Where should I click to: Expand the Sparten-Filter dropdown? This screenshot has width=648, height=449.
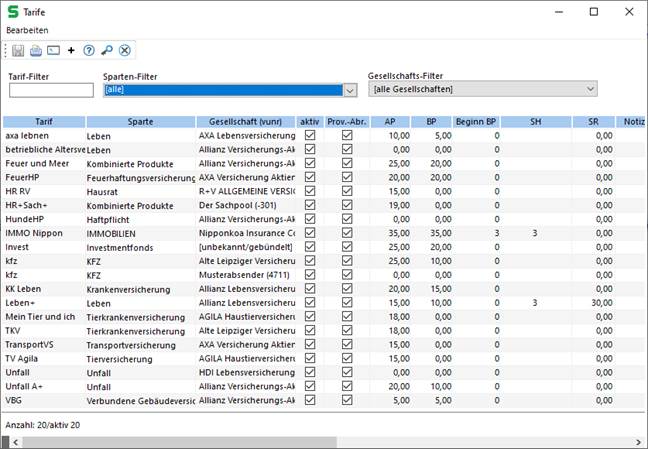pos(350,90)
